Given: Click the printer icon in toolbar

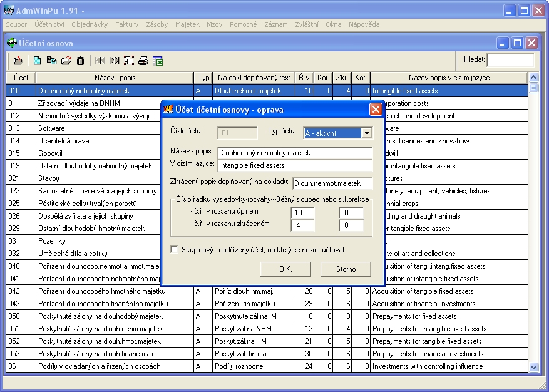Looking at the screenshot, I should pos(143,61).
